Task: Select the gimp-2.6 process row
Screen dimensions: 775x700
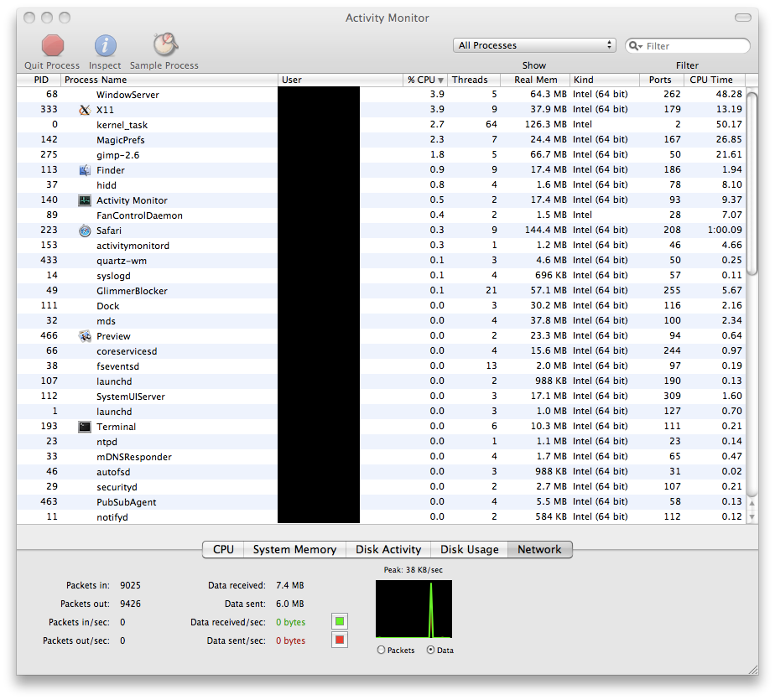Action: [381, 154]
